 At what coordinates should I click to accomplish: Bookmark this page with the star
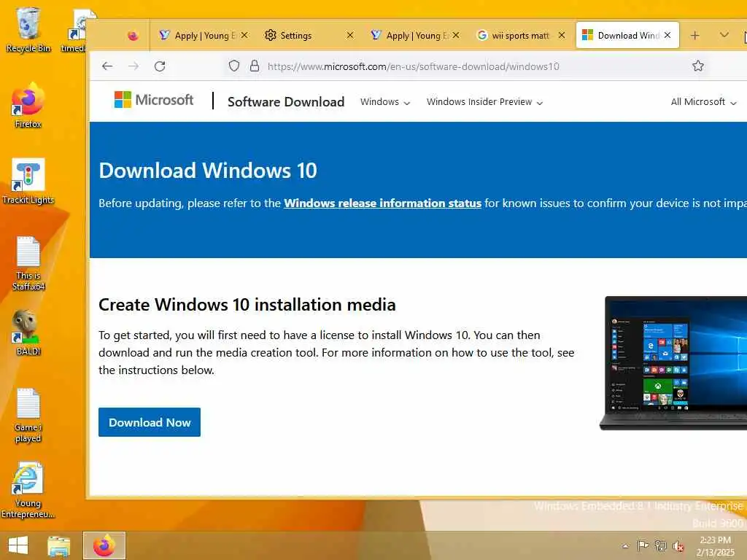click(698, 66)
